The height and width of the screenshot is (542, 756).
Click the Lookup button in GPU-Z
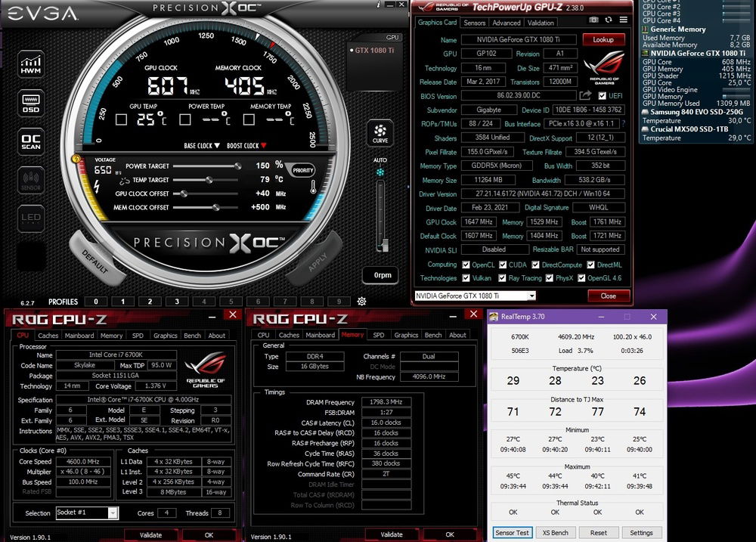click(603, 39)
